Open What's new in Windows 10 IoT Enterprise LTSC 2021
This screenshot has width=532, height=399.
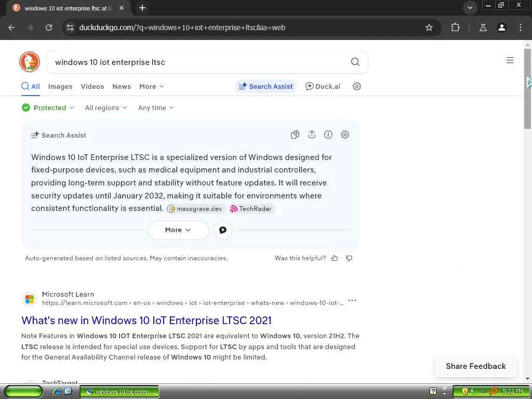[x=146, y=320]
